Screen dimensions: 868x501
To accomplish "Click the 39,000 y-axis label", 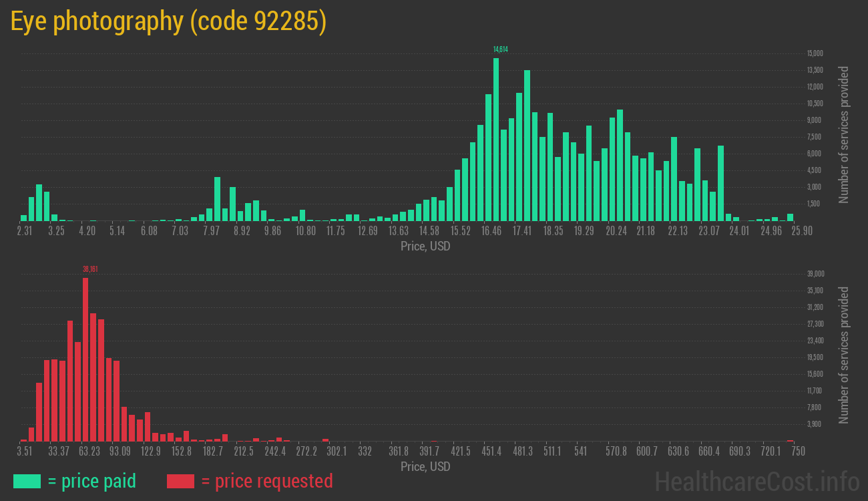I will 815,274.
